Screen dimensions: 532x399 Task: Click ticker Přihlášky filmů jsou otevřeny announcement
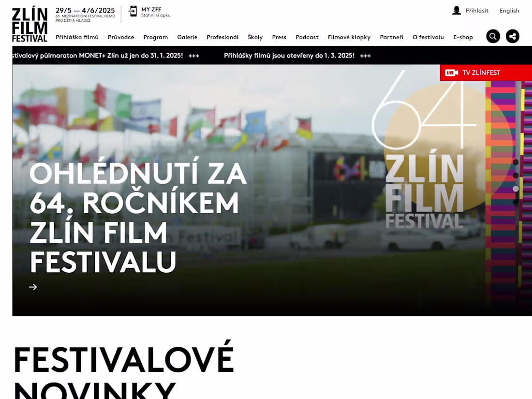289,55
